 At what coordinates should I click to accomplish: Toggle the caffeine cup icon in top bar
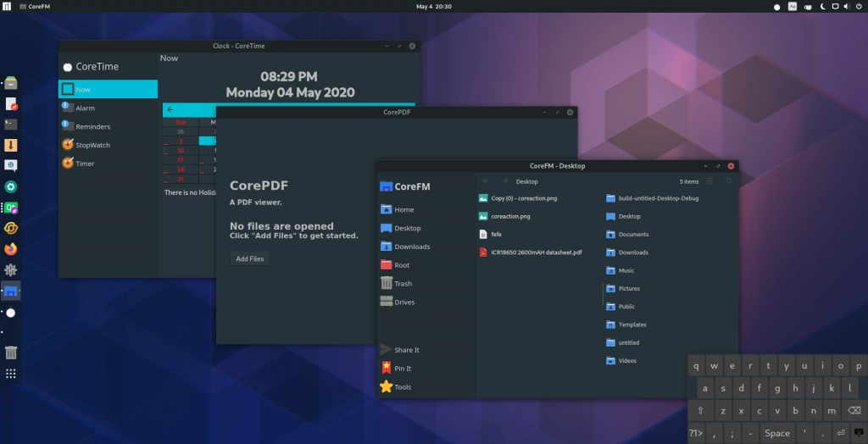(x=807, y=7)
